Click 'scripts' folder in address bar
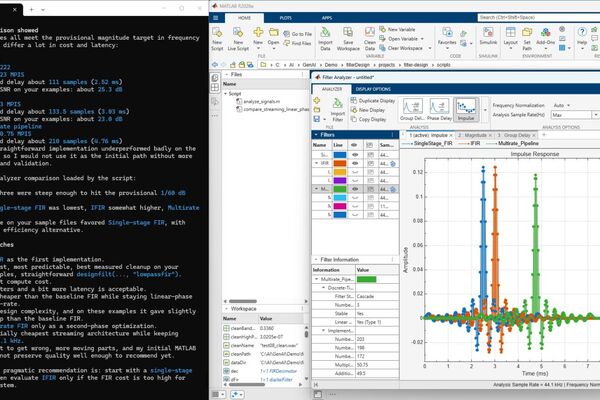The height and width of the screenshot is (400, 600). click(x=443, y=65)
